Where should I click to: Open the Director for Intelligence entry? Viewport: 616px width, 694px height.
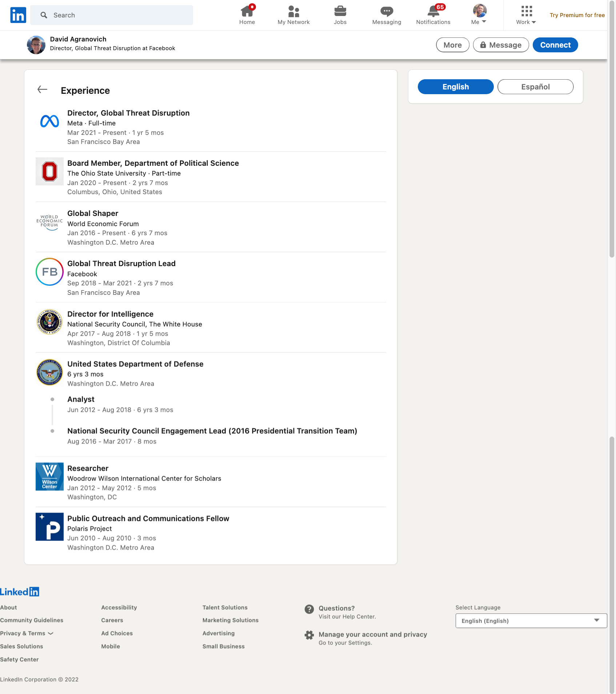[x=110, y=314]
